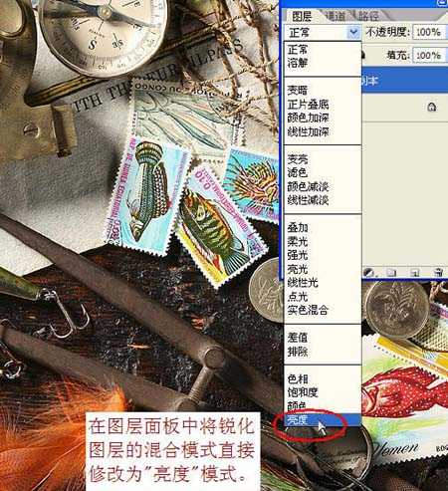Image resolution: width=448 pixels, height=491 pixels.
Task: Select the 排除 blend mode
Action: [298, 352]
